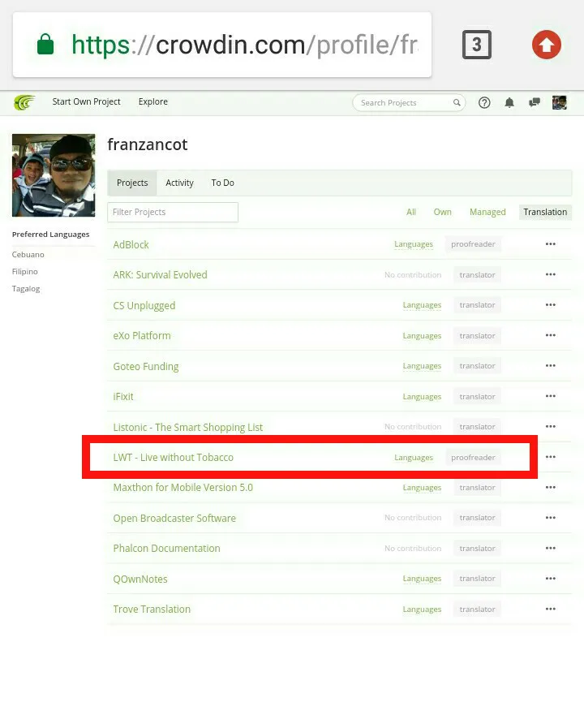Open more options for CS Unplugged
The height and width of the screenshot is (728, 584).
pos(551,304)
